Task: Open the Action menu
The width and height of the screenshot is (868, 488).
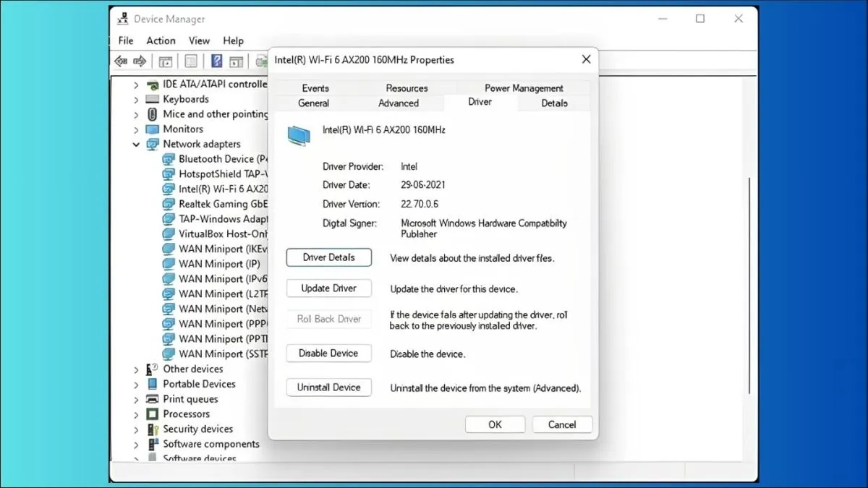Action: tap(161, 40)
